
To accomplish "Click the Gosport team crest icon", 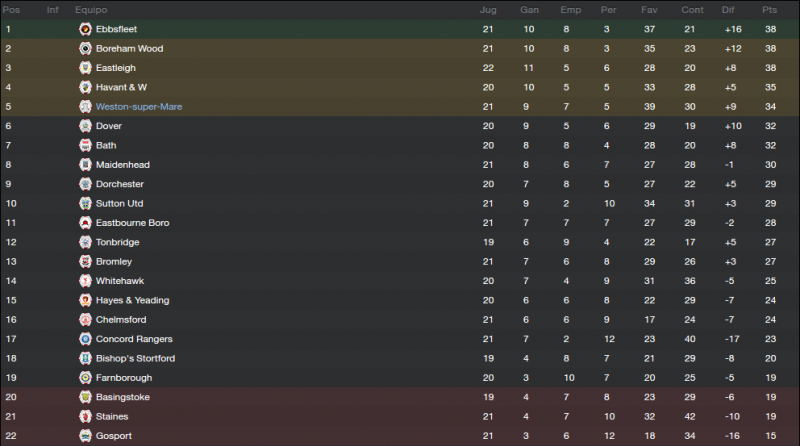I will [85, 436].
